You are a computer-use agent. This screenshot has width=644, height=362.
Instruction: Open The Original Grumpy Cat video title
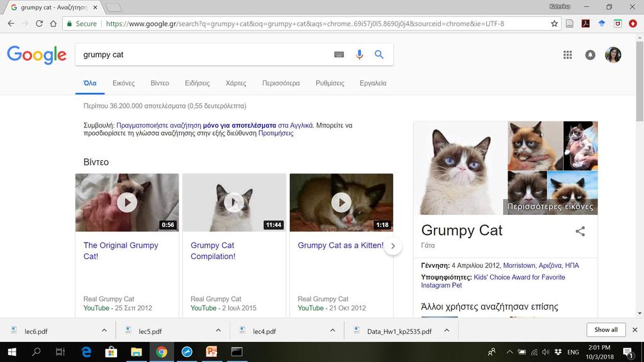121,251
